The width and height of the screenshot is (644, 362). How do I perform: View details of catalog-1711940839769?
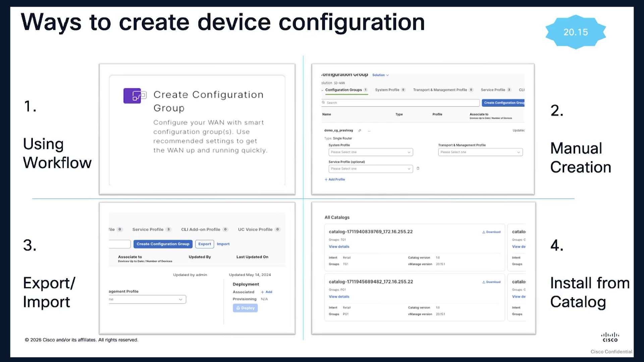point(339,247)
